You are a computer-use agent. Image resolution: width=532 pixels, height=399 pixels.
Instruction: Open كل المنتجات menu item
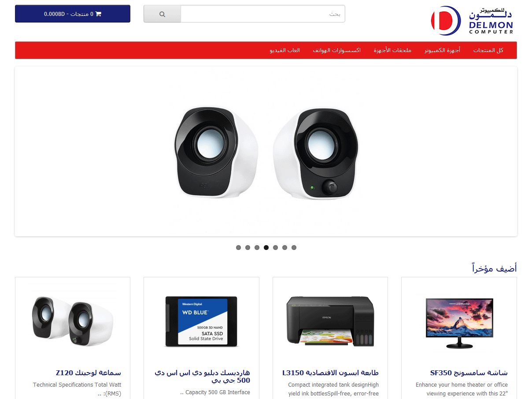click(488, 50)
